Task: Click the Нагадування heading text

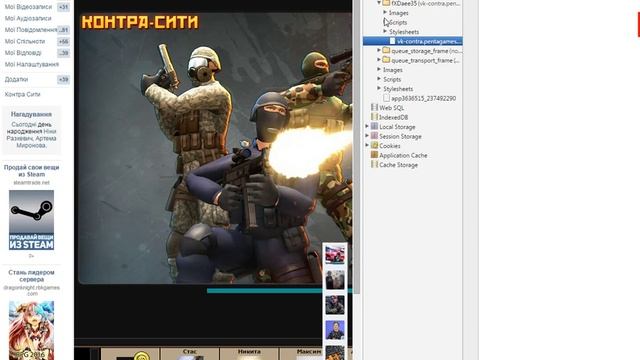Action: tap(31, 114)
